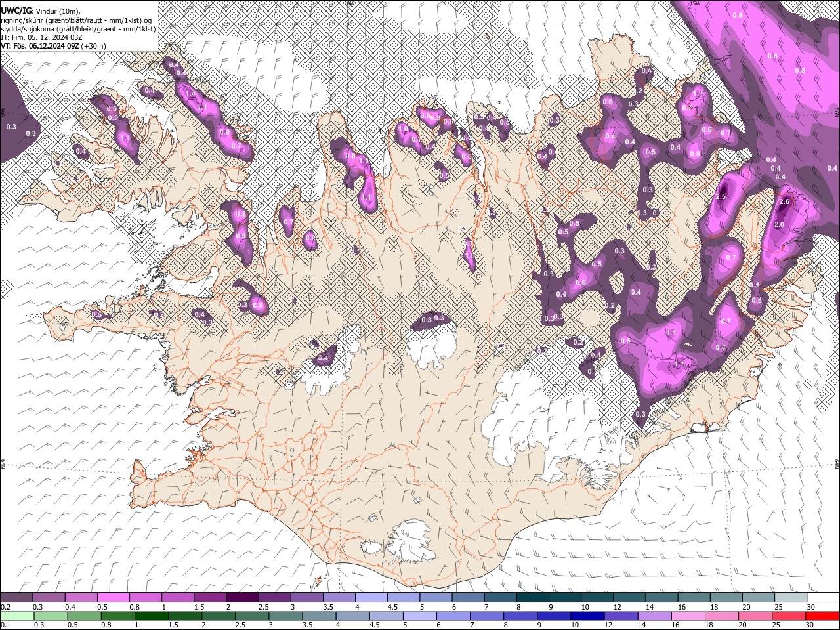Screen dimensions: 840x630
Task: Select the '30' label in the upper legend
Action: [811, 607]
